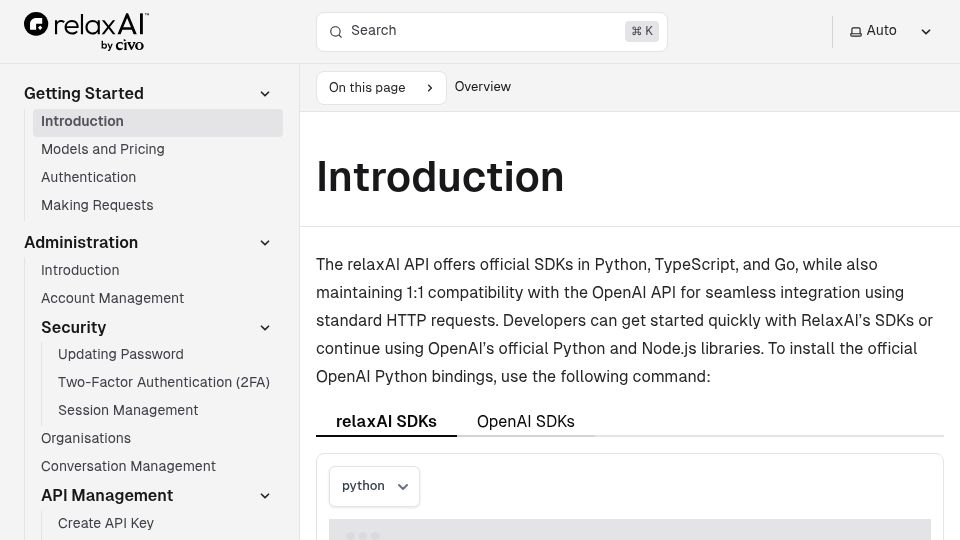Click the Administration section heading
The width and height of the screenshot is (960, 540).
(x=81, y=242)
